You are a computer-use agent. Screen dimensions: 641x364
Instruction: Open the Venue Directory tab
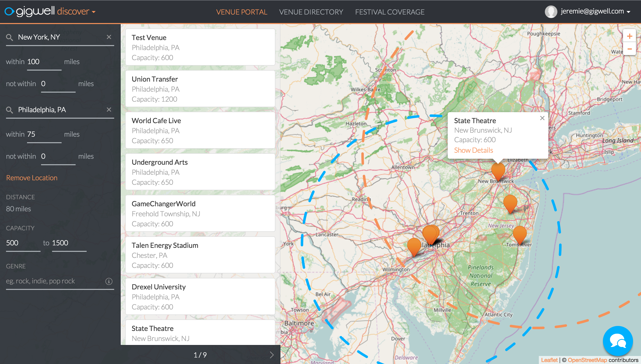(311, 12)
